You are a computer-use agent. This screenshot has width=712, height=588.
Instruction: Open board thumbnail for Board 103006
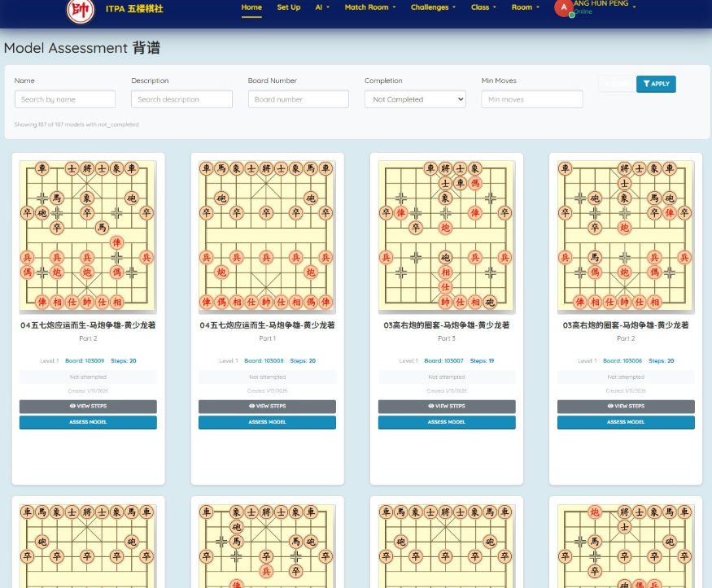click(626, 237)
